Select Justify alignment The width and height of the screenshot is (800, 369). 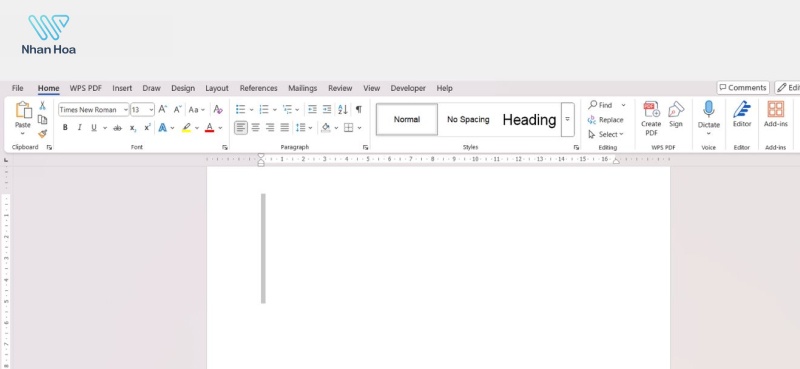tap(285, 128)
